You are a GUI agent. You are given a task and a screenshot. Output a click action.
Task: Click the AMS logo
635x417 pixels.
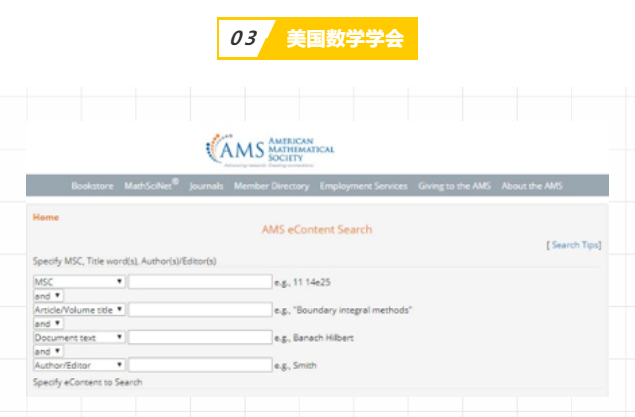pos(269,149)
